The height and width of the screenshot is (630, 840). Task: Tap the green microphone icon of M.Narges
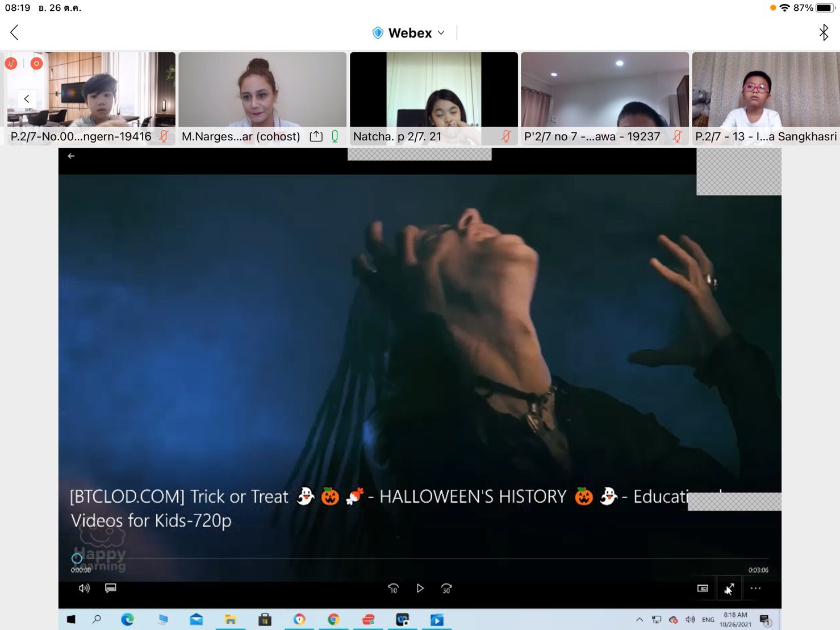pyautogui.click(x=335, y=136)
